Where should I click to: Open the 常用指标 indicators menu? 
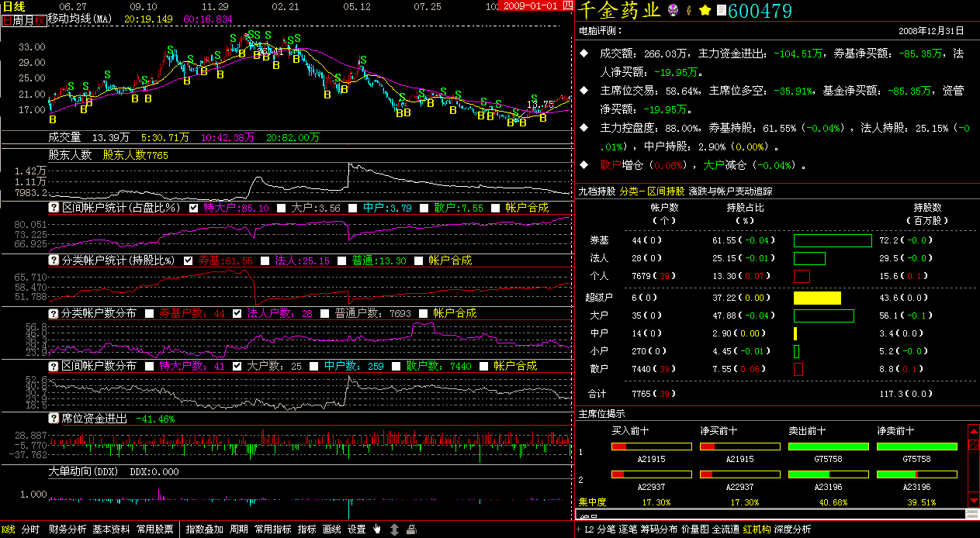pos(273,529)
